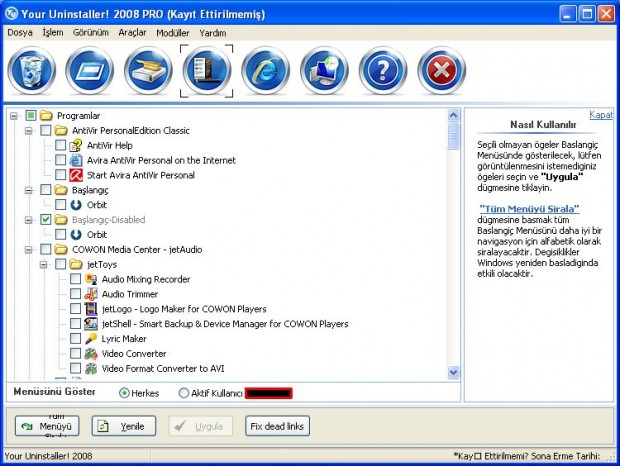Screen dimensions: 620x466
Task: Click the tree scrollbar down arrow
Action: [x=454, y=372]
